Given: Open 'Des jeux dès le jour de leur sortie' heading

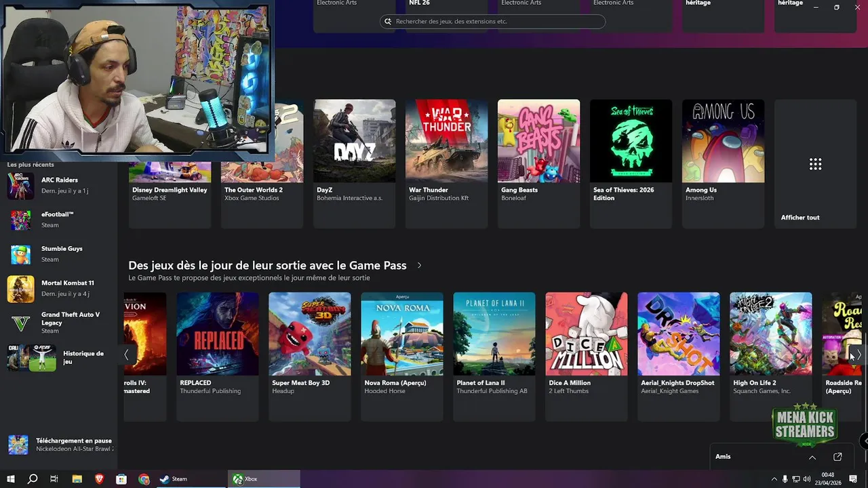Looking at the screenshot, I should coord(267,265).
